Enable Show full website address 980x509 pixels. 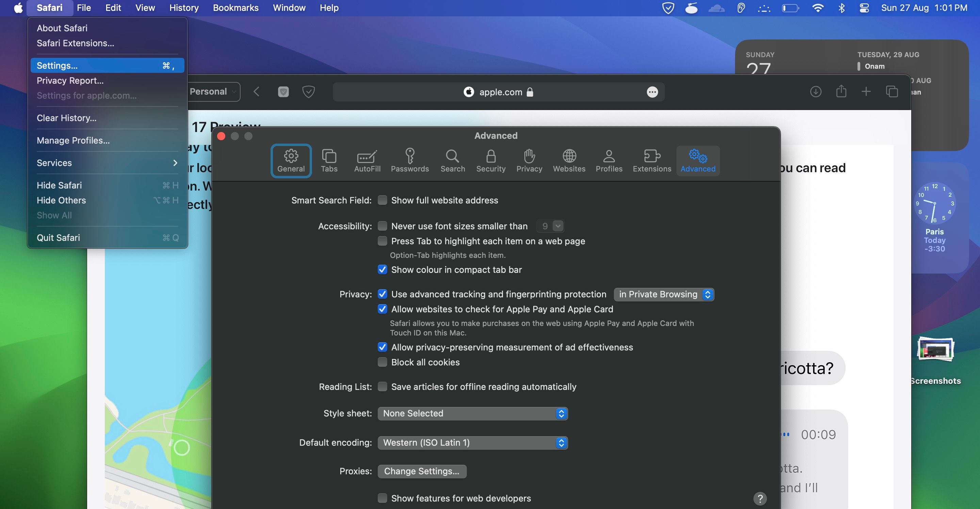point(382,200)
